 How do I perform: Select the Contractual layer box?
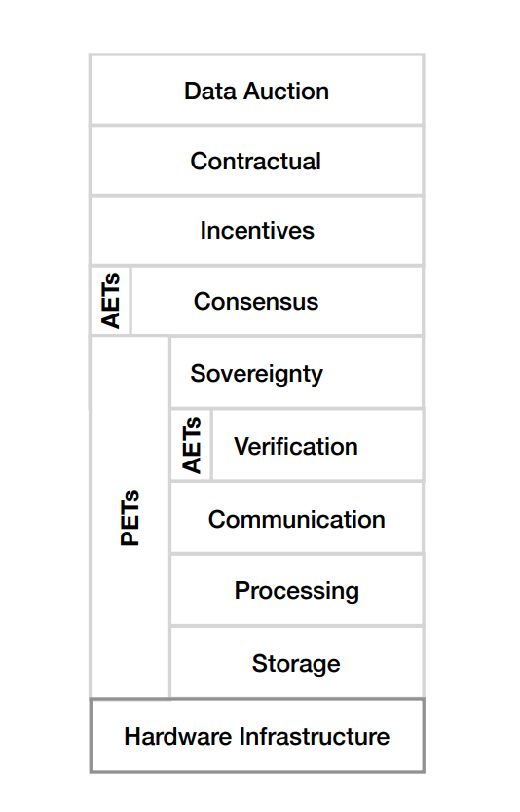pyautogui.click(x=257, y=161)
